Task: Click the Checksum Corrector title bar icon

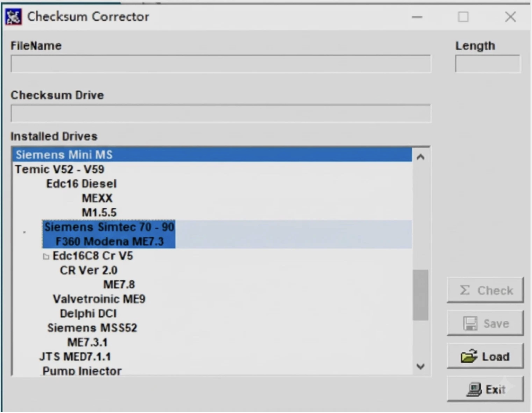Action: 13,16
